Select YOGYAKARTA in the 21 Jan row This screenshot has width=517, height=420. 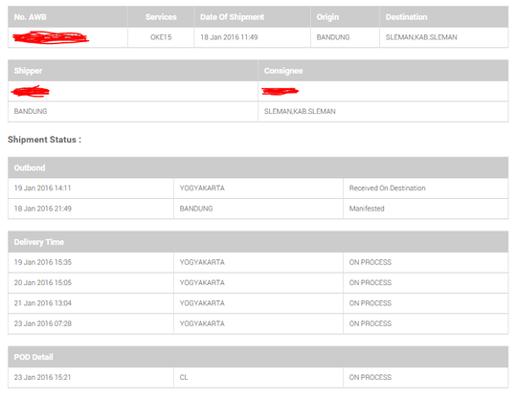click(x=202, y=303)
